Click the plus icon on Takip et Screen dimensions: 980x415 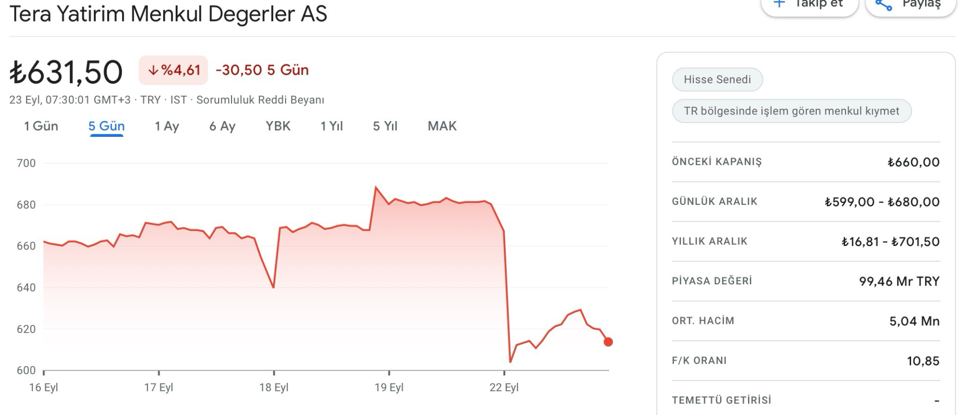pyautogui.click(x=780, y=4)
